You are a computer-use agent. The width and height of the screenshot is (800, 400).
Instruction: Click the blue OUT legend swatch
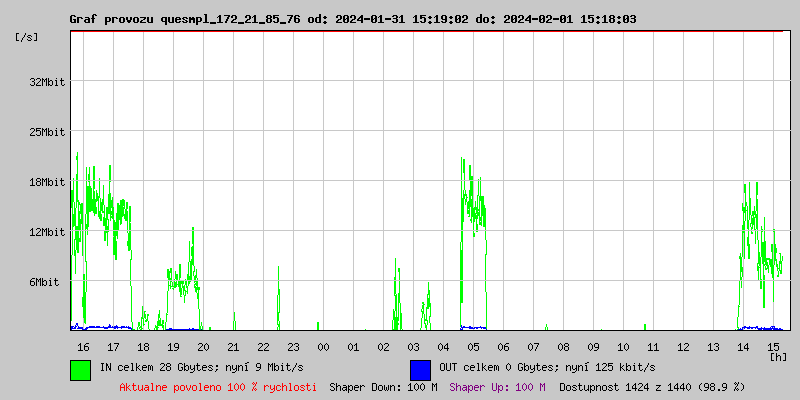coord(420,369)
